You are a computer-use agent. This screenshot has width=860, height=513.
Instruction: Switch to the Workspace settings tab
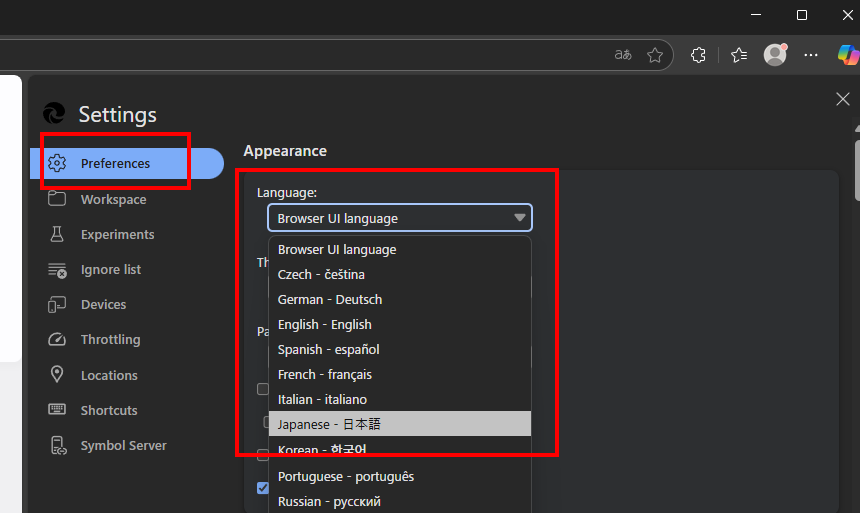(113, 199)
